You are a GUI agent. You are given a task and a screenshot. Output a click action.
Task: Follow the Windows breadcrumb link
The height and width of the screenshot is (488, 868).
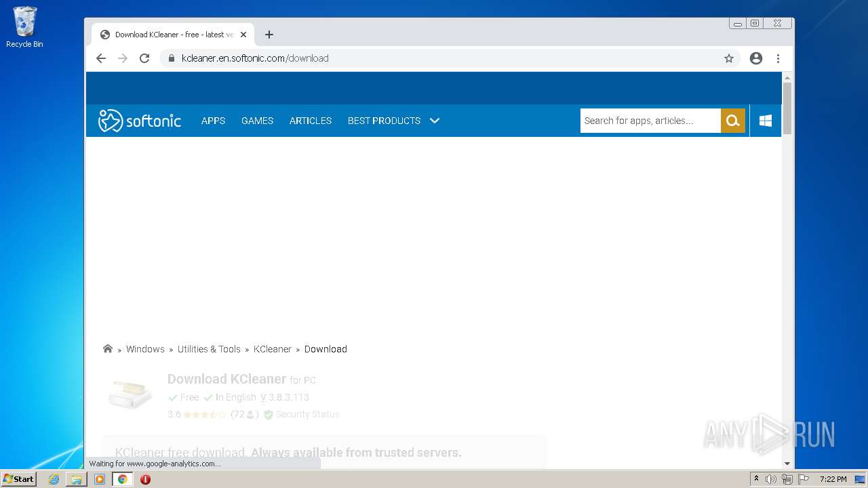pyautogui.click(x=145, y=349)
